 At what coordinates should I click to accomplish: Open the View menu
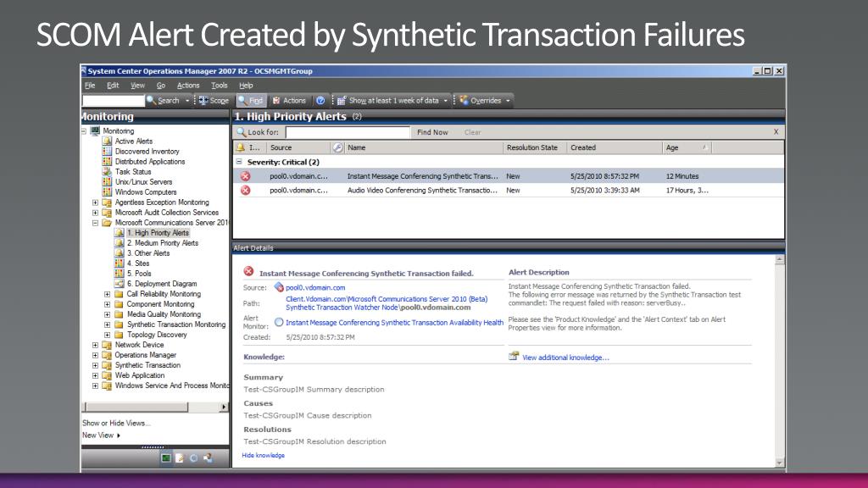click(x=137, y=86)
